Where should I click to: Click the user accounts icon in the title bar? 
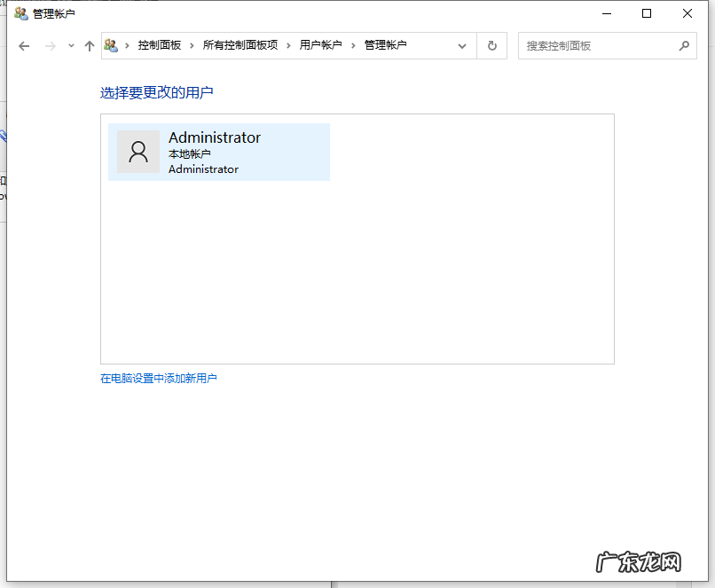click(x=20, y=13)
